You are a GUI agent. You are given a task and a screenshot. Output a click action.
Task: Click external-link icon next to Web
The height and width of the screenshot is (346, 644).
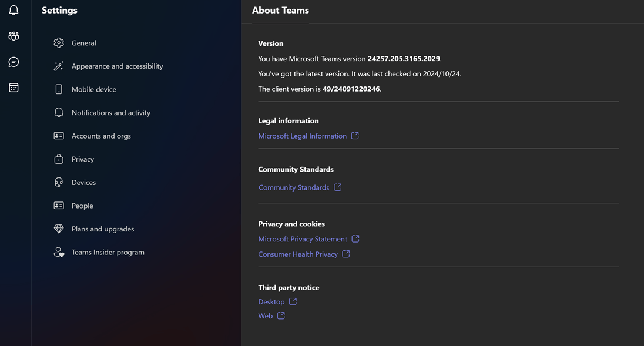[281, 315]
